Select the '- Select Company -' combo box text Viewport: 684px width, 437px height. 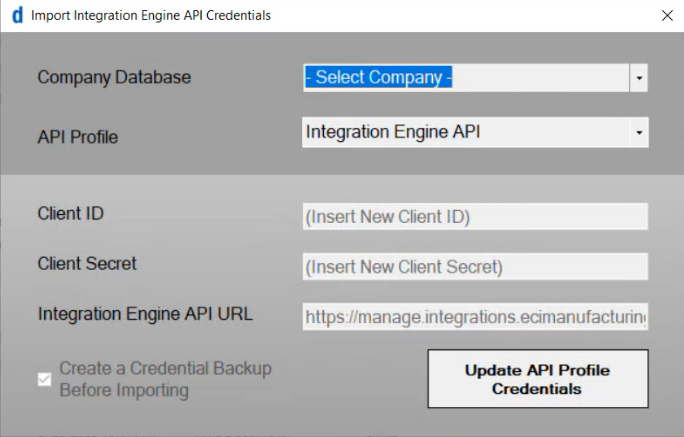[378, 77]
